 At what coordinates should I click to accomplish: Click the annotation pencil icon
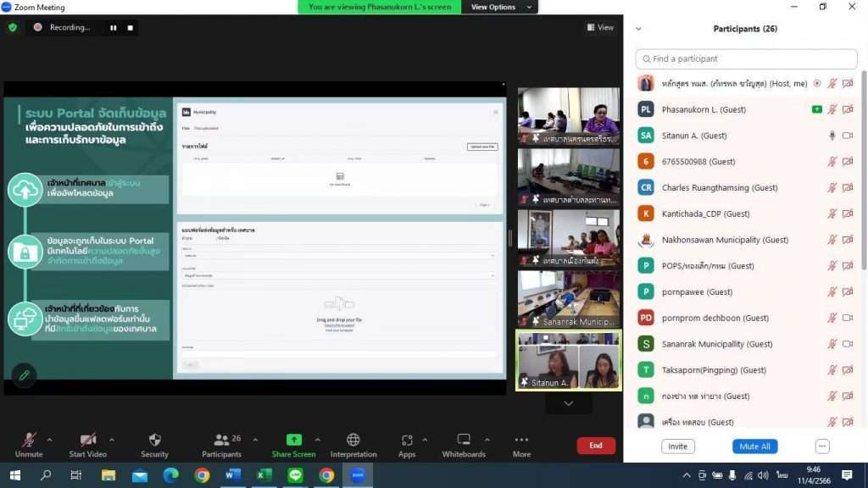[x=24, y=375]
